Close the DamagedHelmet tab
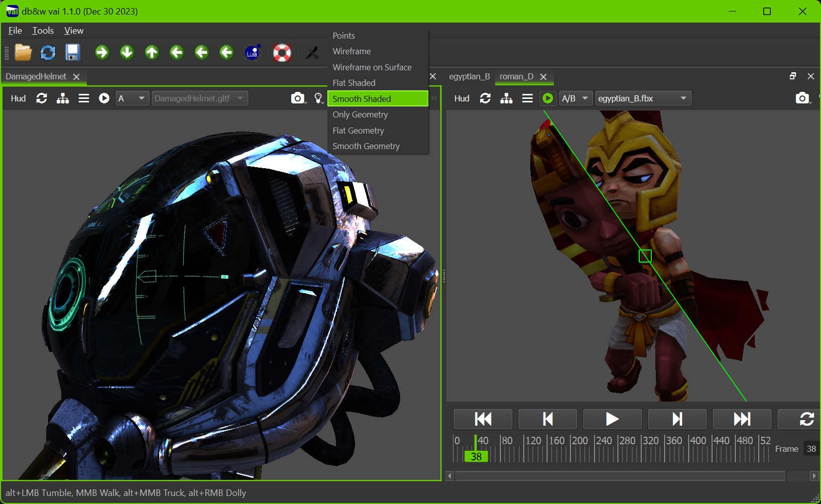This screenshot has width=821, height=504. click(76, 77)
